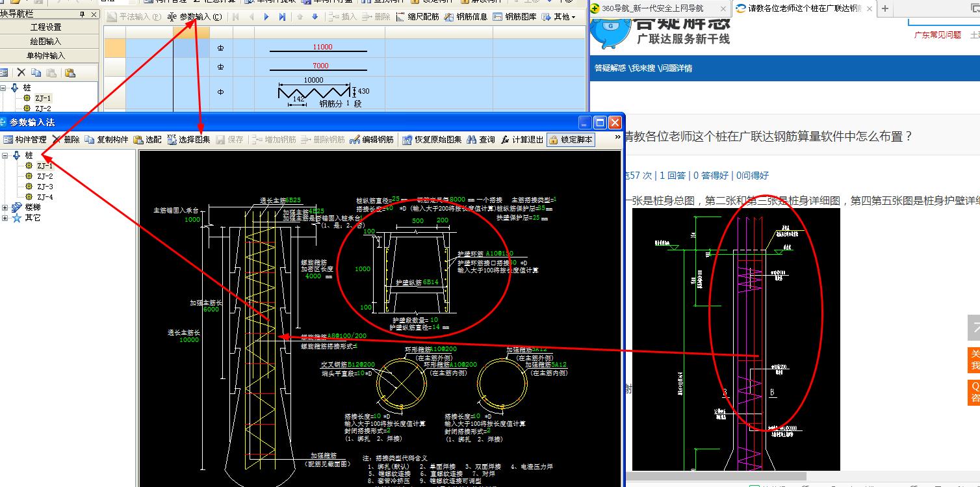Click the 答疑解惑 breadcrumb link
980x487 pixels.
click(x=610, y=68)
